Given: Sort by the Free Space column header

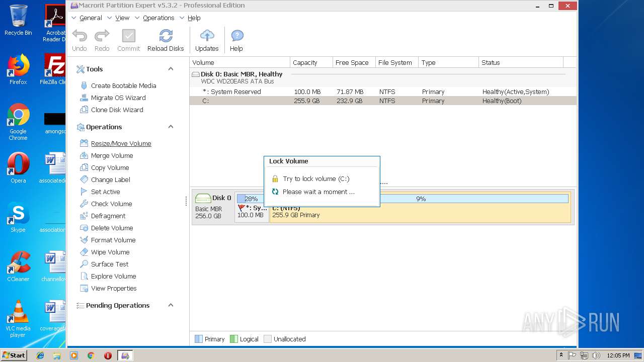Looking at the screenshot, I should click(x=354, y=62).
